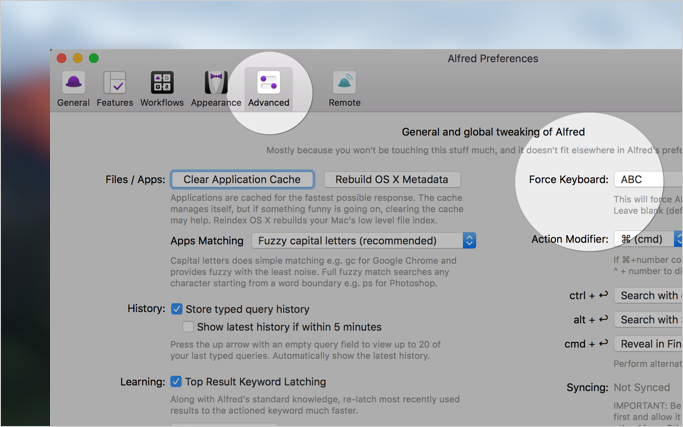Enable Show latest history within 5 minutes
This screenshot has width=683, height=427.
[x=188, y=327]
